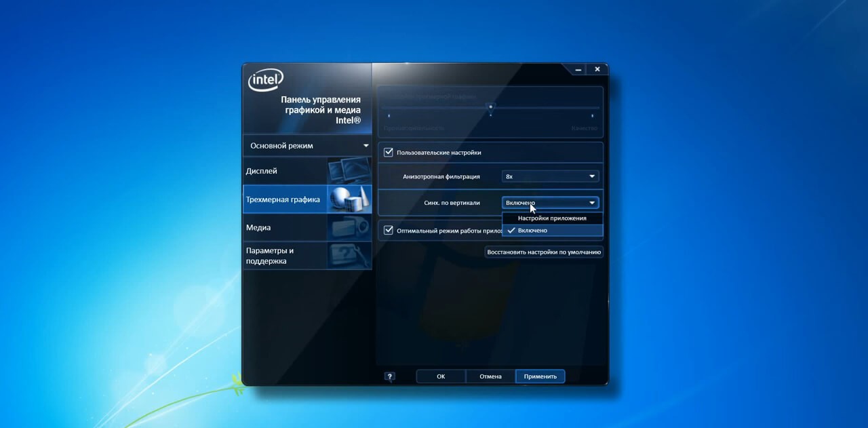This screenshot has width=868, height=428.
Task: Open the Медиа section via its icon
Action: [x=349, y=228]
